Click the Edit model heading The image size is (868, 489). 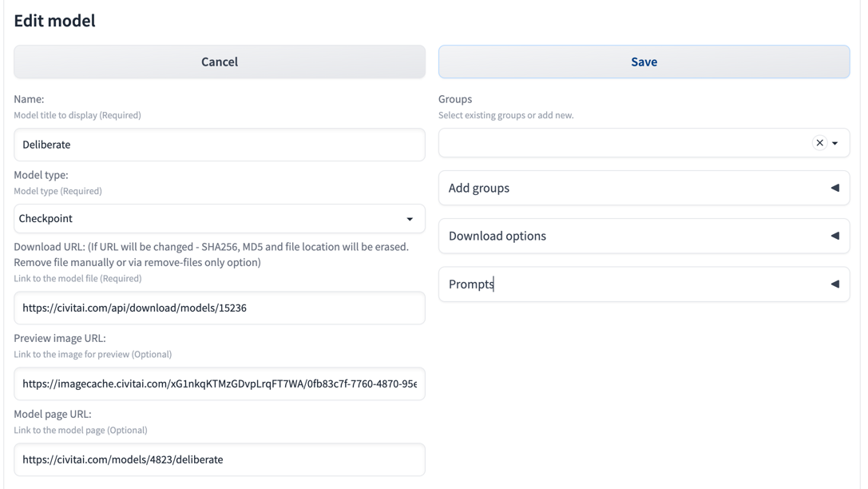[54, 21]
